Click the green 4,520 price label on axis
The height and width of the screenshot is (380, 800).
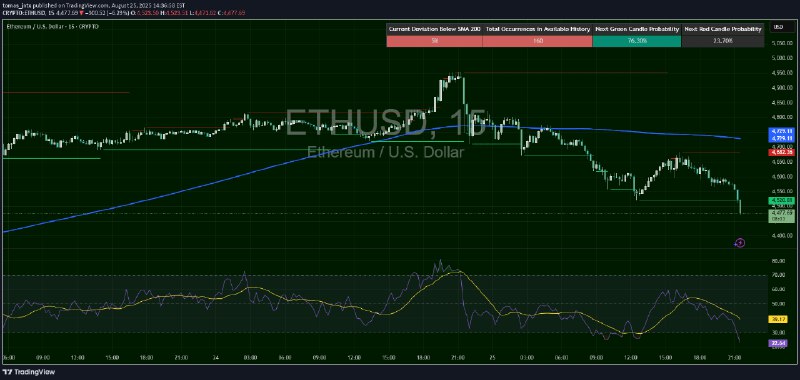click(781, 200)
